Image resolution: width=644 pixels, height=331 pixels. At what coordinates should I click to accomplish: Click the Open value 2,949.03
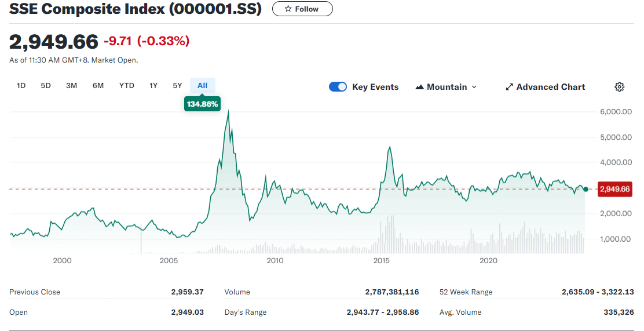click(x=187, y=312)
